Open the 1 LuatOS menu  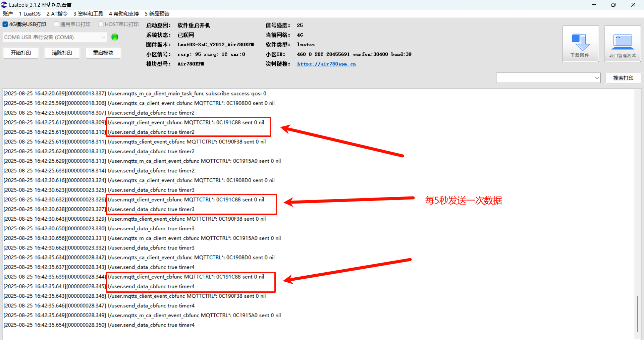(30, 14)
